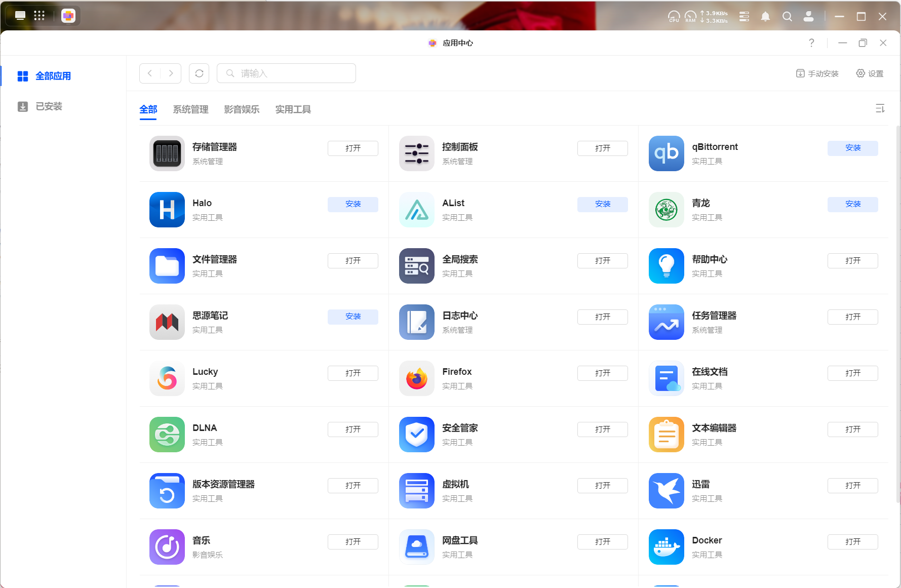This screenshot has width=901, height=588.
Task: Click the 文件管理器 app icon
Action: tap(167, 266)
